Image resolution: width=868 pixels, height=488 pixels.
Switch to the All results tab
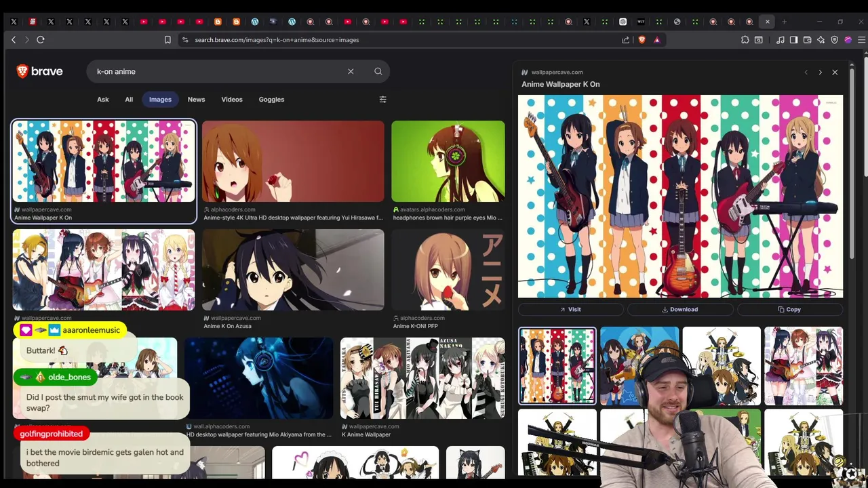pyautogui.click(x=129, y=99)
